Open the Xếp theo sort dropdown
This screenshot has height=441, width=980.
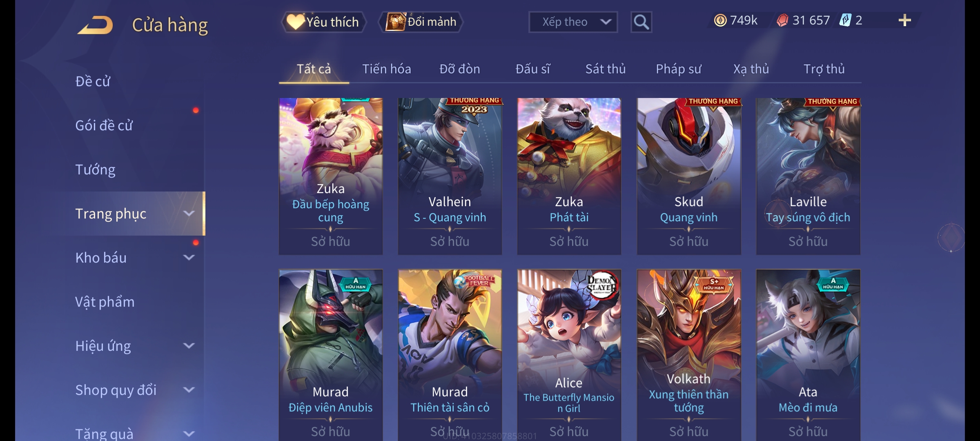coord(573,22)
